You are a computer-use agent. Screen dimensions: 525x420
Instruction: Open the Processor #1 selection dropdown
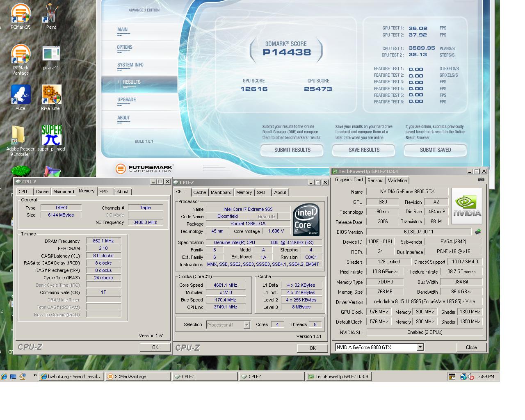point(247,325)
